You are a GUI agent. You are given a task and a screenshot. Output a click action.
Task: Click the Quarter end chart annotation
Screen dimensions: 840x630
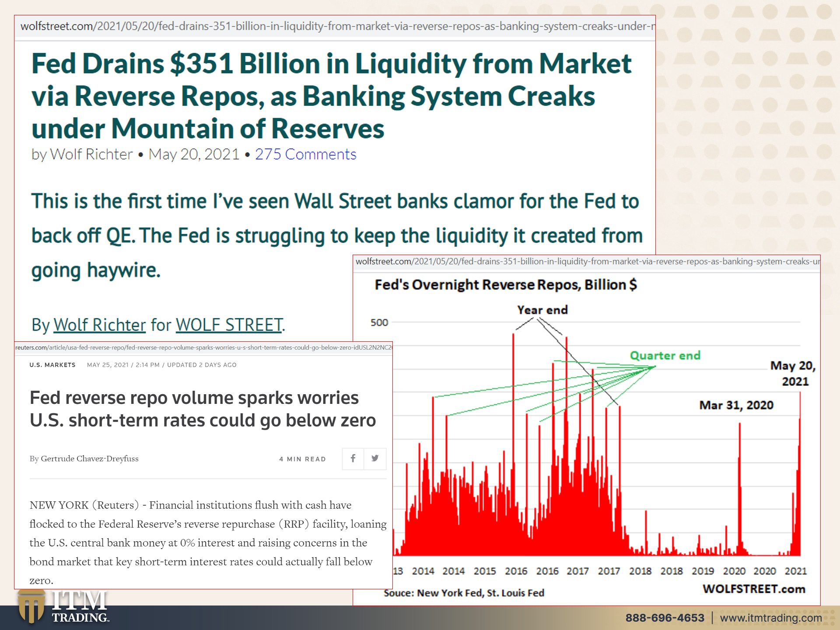coord(665,355)
